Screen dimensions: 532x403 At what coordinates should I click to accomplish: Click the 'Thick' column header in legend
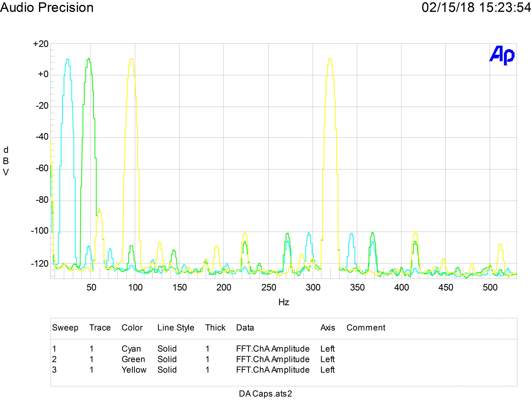[215, 328]
